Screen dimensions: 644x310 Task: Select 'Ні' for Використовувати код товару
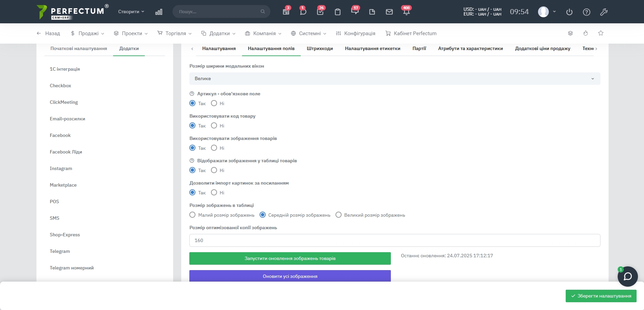click(214, 126)
